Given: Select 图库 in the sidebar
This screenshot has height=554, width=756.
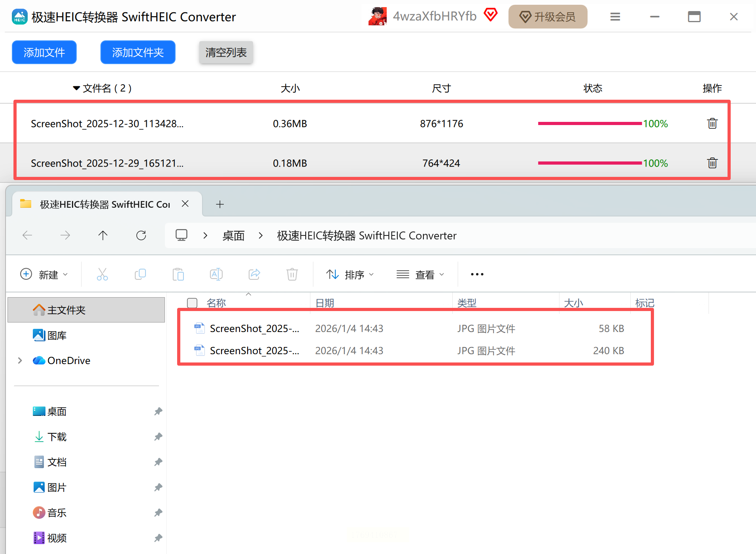Looking at the screenshot, I should pyautogui.click(x=57, y=336).
